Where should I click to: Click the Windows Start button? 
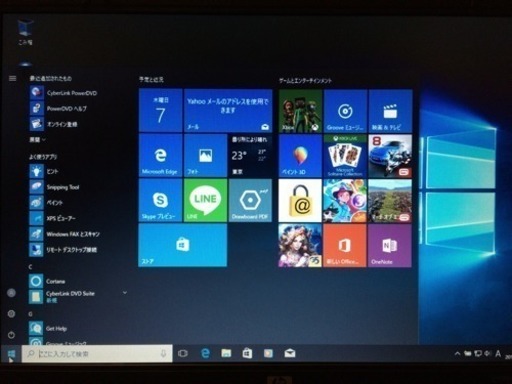pos(11,354)
